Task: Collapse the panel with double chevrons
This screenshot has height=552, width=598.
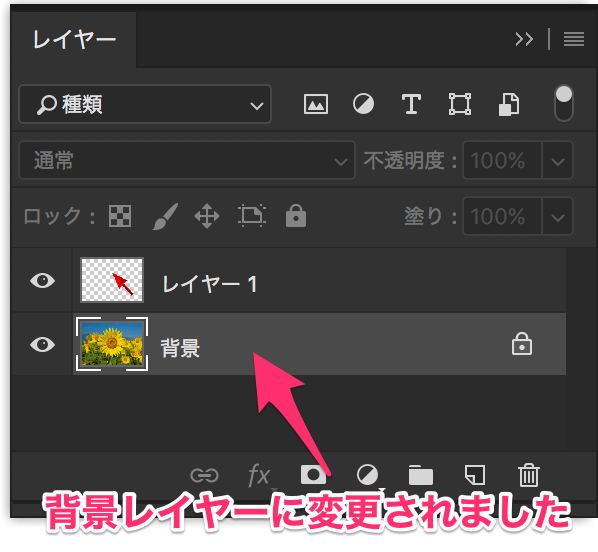Action: pyautogui.click(x=524, y=39)
